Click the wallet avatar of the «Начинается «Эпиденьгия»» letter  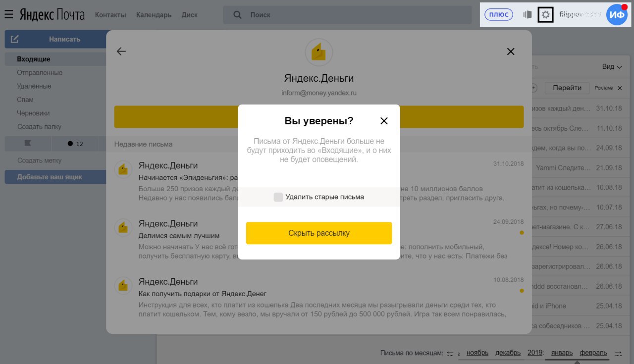[123, 169]
